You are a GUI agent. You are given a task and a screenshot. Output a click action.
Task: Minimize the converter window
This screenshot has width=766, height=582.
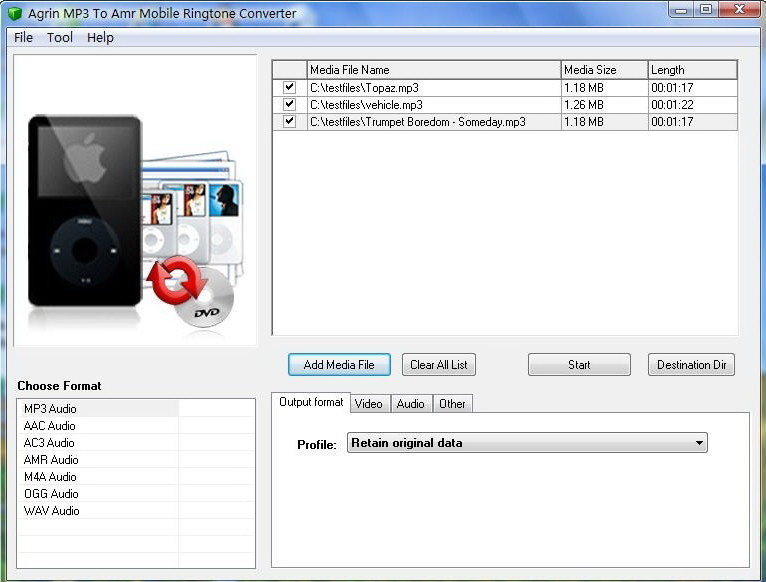coord(681,10)
